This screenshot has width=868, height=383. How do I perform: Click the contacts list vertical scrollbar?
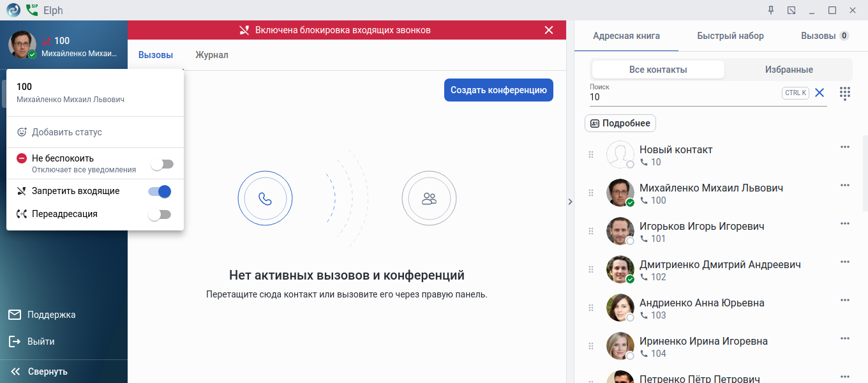865,173
